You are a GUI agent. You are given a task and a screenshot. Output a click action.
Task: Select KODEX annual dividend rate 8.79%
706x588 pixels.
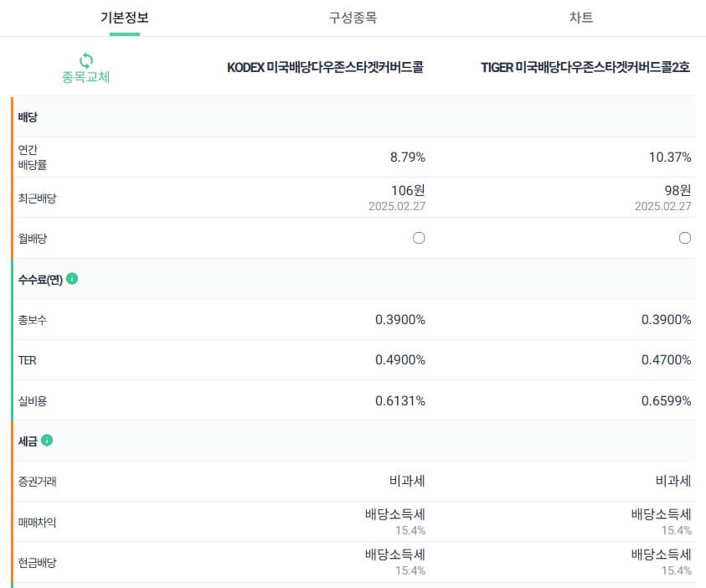coord(408,157)
